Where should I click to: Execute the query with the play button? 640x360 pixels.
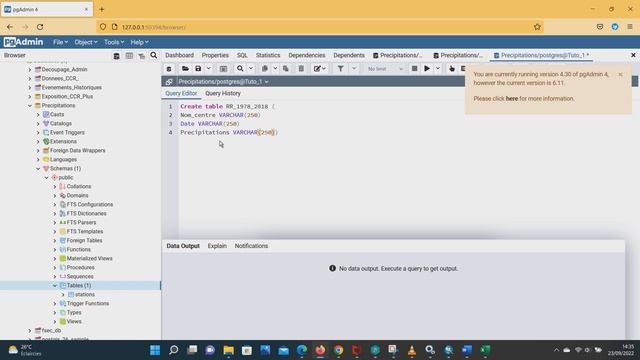pos(427,69)
